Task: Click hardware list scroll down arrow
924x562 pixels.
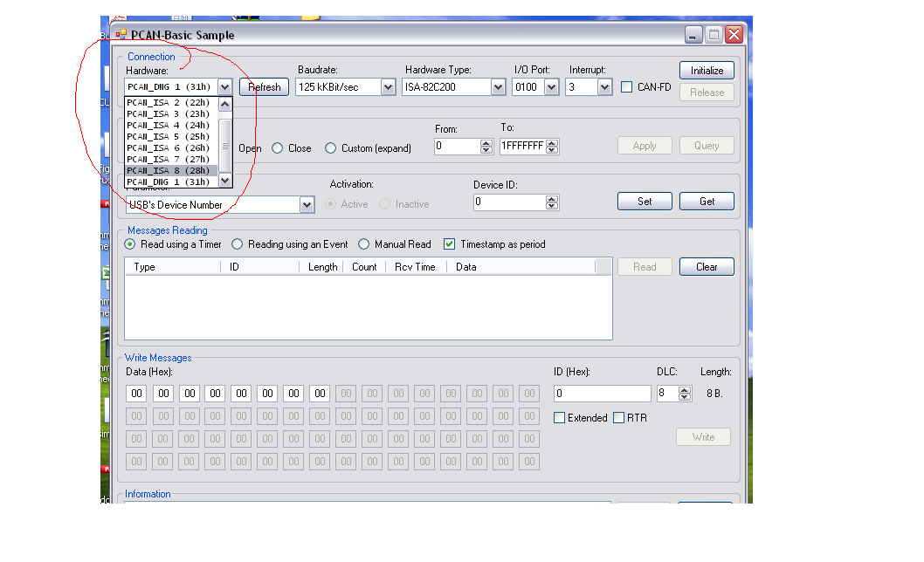Action: [225, 181]
